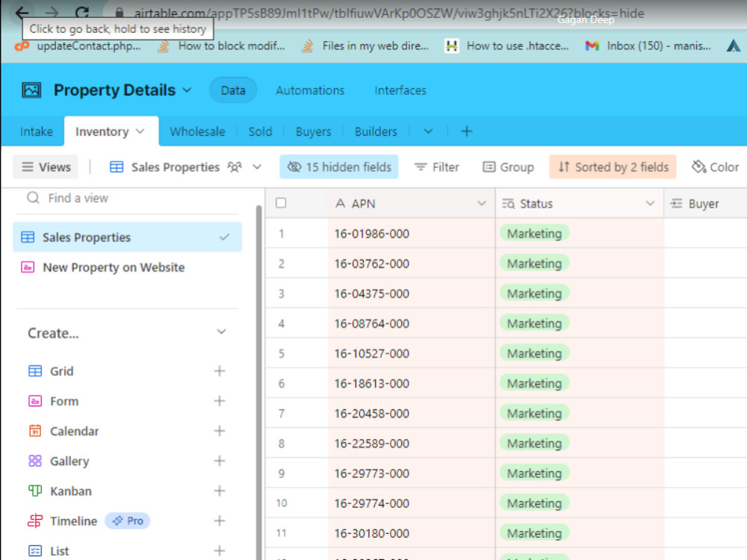The width and height of the screenshot is (747, 560).
Task: Open the Automations tab
Action: [x=310, y=90]
